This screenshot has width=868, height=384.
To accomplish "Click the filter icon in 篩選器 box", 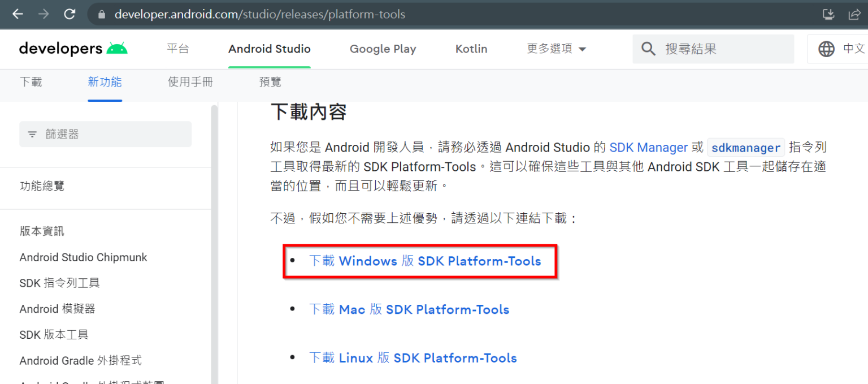I will [32, 133].
